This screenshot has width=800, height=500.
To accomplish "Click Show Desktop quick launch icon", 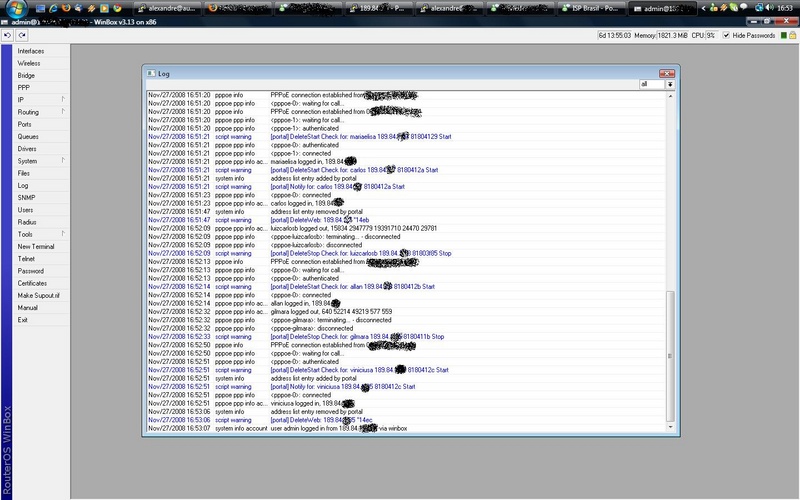I will point(40,8).
